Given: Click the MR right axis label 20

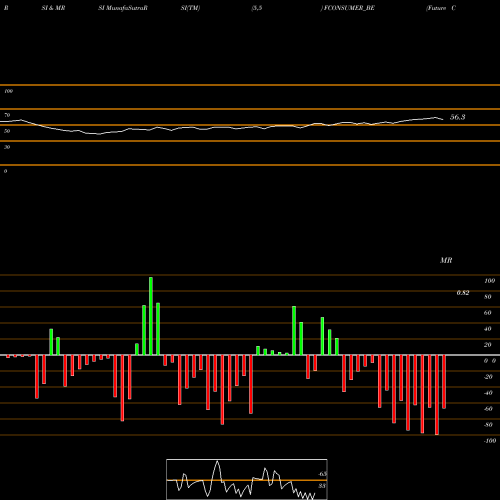Looking at the screenshot, I should 488,345.
